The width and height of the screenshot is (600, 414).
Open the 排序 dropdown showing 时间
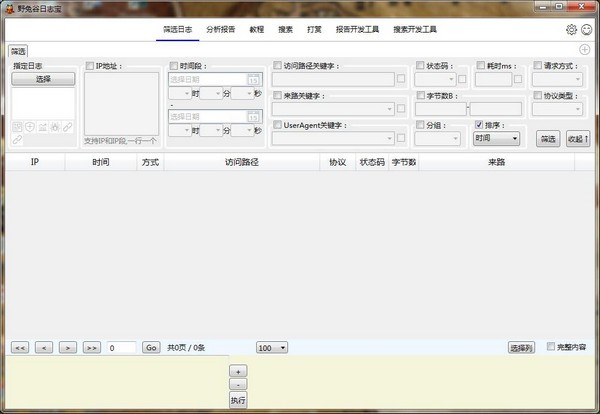pyautogui.click(x=496, y=138)
